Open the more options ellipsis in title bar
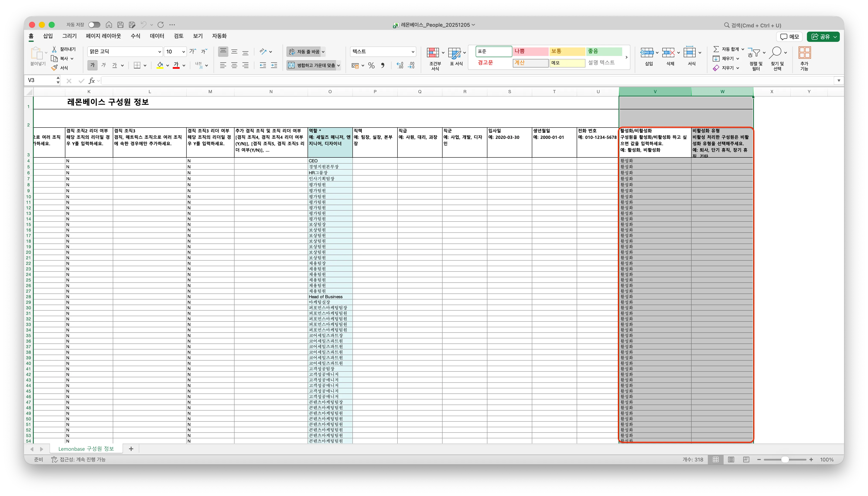 click(x=172, y=25)
